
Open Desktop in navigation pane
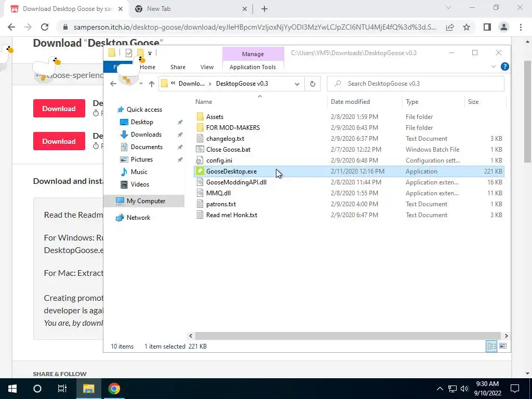click(142, 122)
